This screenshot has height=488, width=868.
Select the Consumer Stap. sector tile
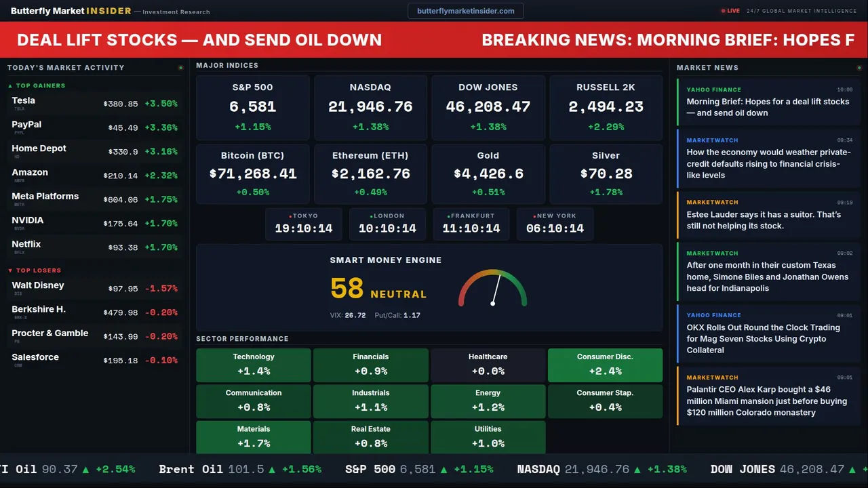(x=605, y=401)
